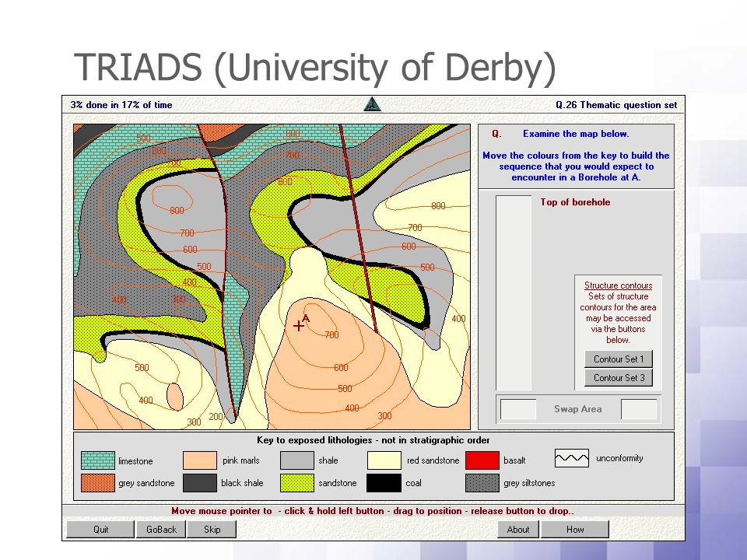Click the 'Top of borehole' label
Screen dimensions: 747x560
click(x=575, y=202)
